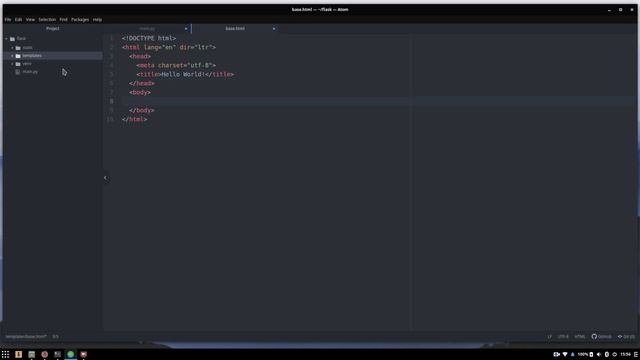The width and height of the screenshot is (640, 360).
Task: Click the closing </html> tag
Action: tap(134, 119)
